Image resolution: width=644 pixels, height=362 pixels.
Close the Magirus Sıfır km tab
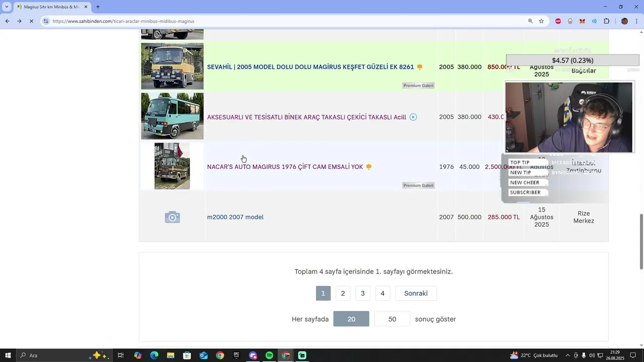tap(86, 7)
